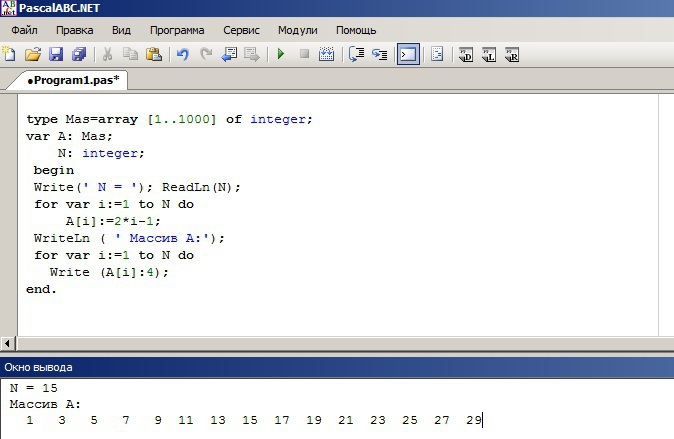Image resolution: width=674 pixels, height=439 pixels.
Task: Undo the last edit with the blue arrow
Action: 182,54
